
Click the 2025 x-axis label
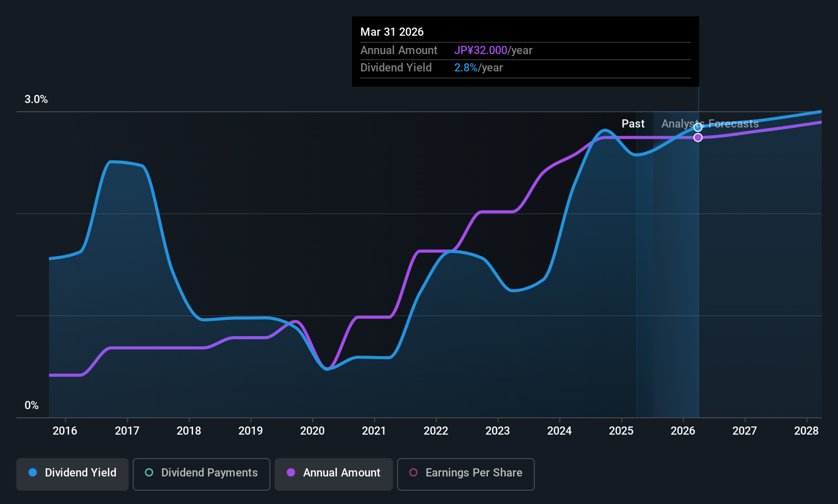click(x=621, y=431)
